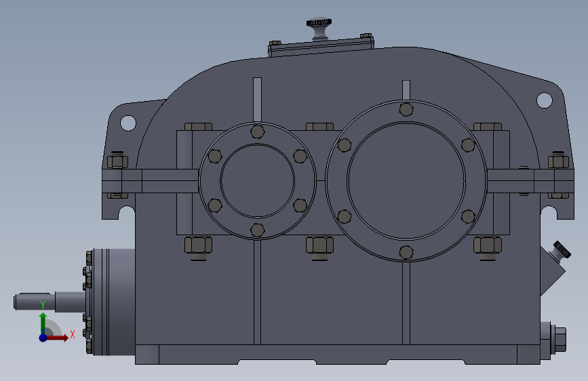Viewport: 588px width, 381px height.
Task: Select the cylindrical input shaft housing on the left
Action: 114,302
